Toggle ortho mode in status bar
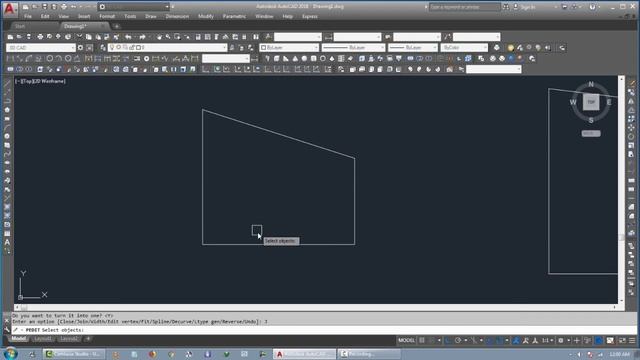 (448, 340)
